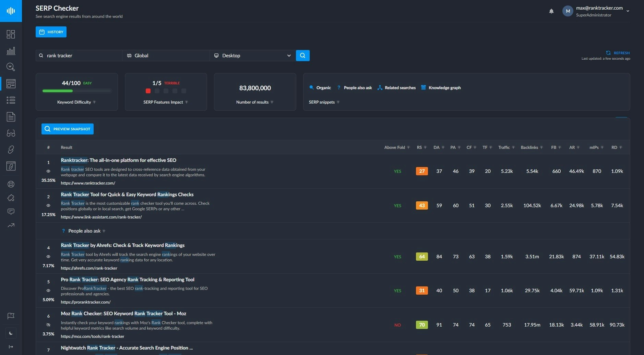Open Rank Tracker by Ahrefs result title
Image resolution: width=644 pixels, height=355 pixels.
123,245
